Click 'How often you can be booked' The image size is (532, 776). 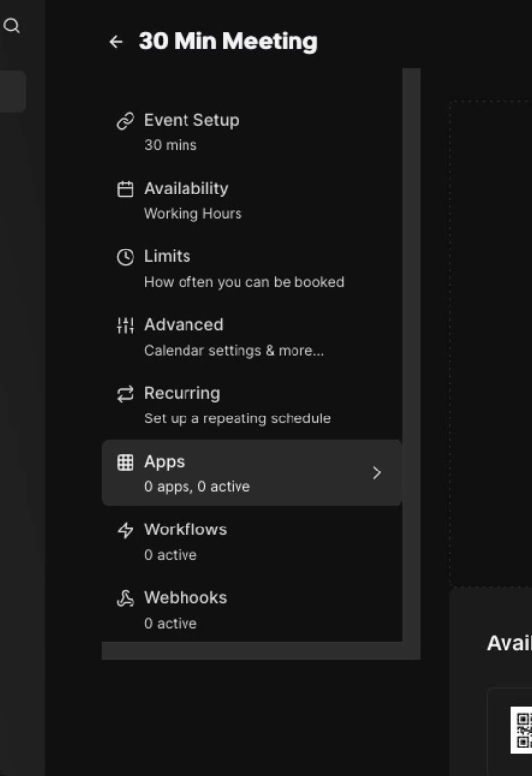(244, 282)
